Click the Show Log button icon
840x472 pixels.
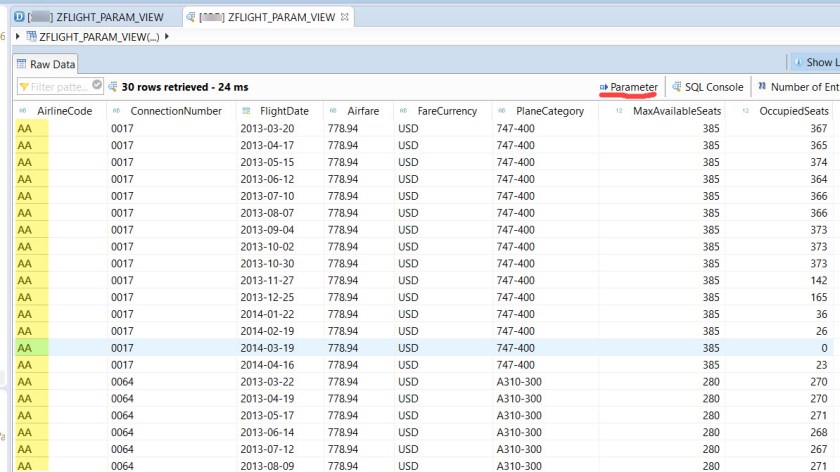coord(798,62)
